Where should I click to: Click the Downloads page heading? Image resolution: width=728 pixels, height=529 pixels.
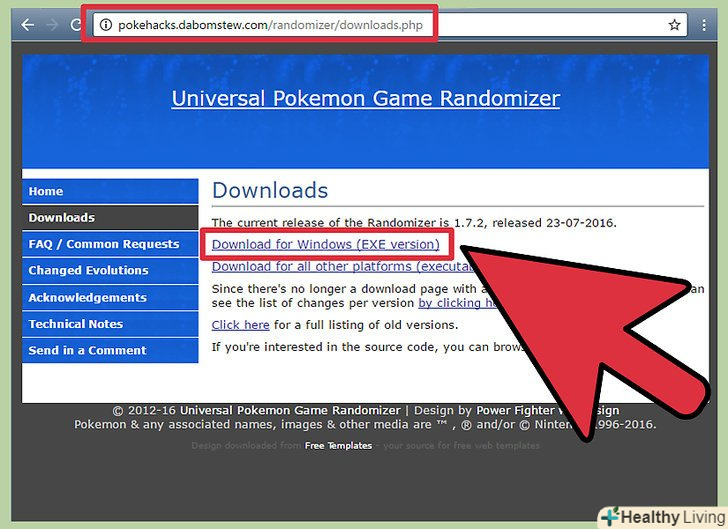[x=270, y=190]
